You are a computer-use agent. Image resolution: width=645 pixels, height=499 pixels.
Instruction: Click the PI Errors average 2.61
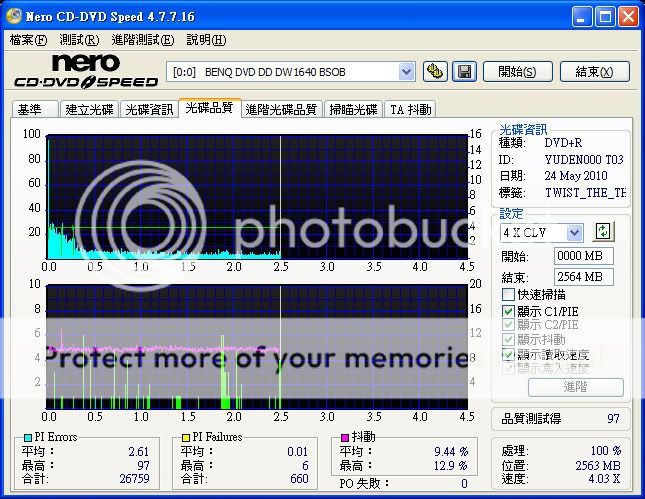(x=139, y=451)
